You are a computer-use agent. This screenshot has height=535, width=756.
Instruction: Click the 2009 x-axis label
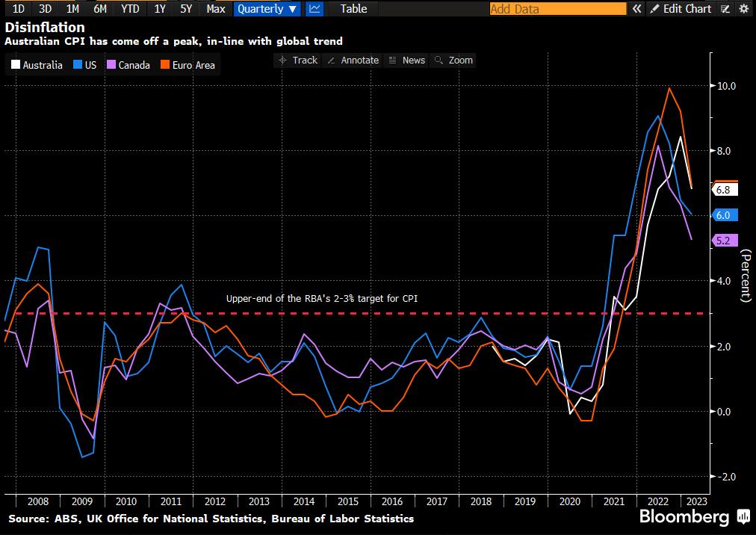coord(82,501)
